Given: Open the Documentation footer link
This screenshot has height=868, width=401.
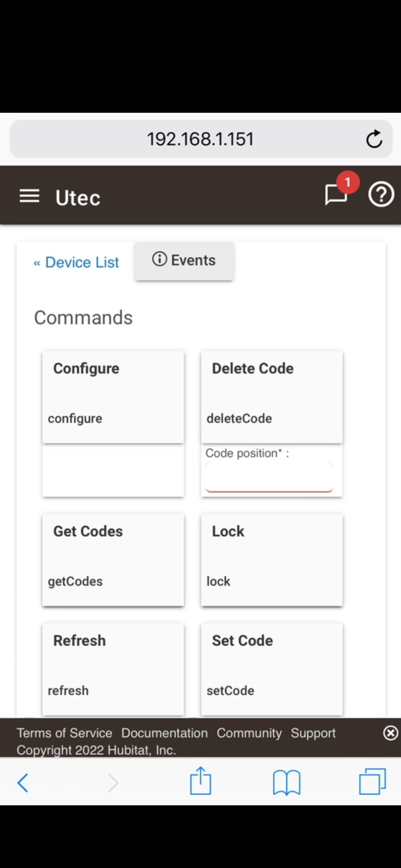Looking at the screenshot, I should tap(164, 733).
